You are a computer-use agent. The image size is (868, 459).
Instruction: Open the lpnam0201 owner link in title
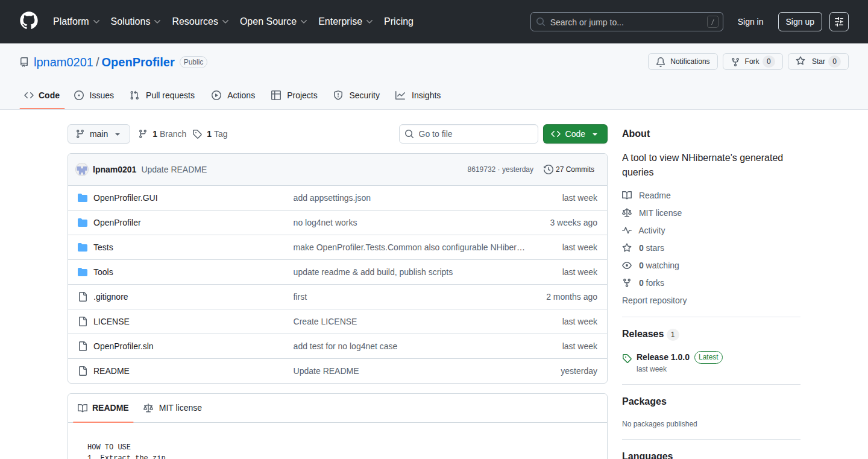pos(63,62)
